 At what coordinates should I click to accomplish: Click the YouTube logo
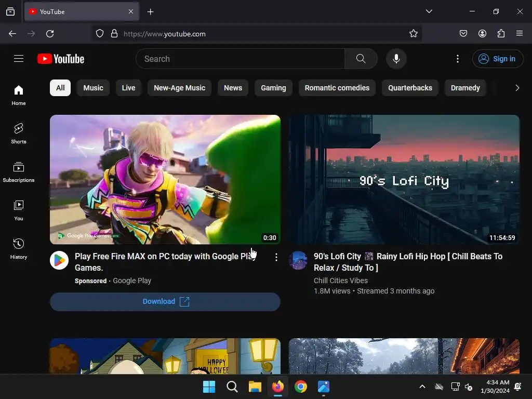(61, 59)
